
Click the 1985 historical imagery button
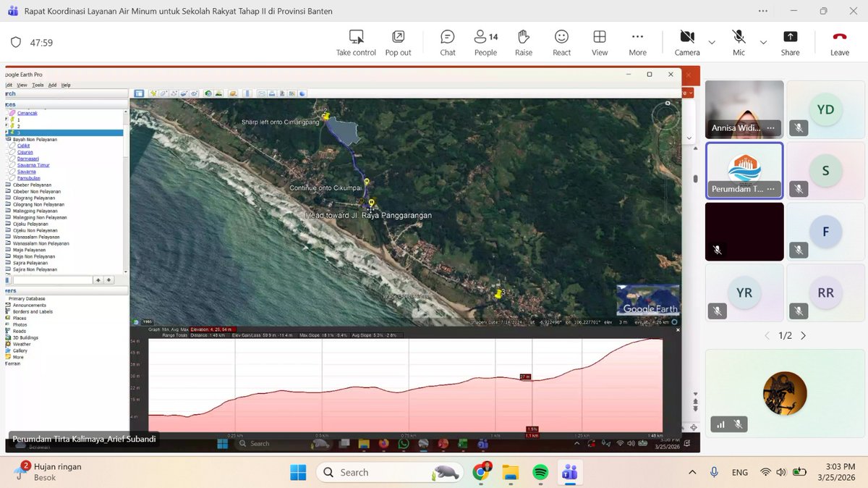147,322
